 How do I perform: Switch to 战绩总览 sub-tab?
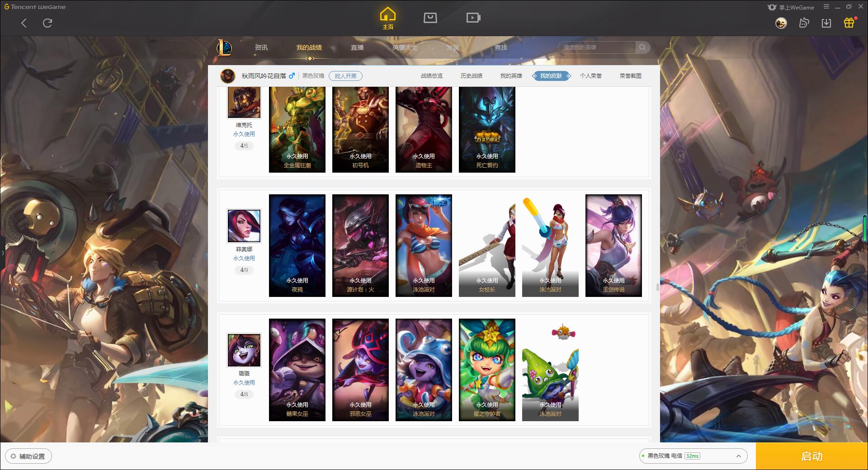coord(432,76)
